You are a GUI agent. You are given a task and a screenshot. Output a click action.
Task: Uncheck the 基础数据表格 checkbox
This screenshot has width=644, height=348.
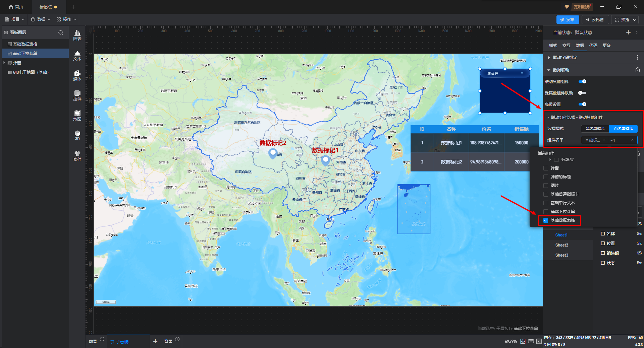pyautogui.click(x=546, y=220)
